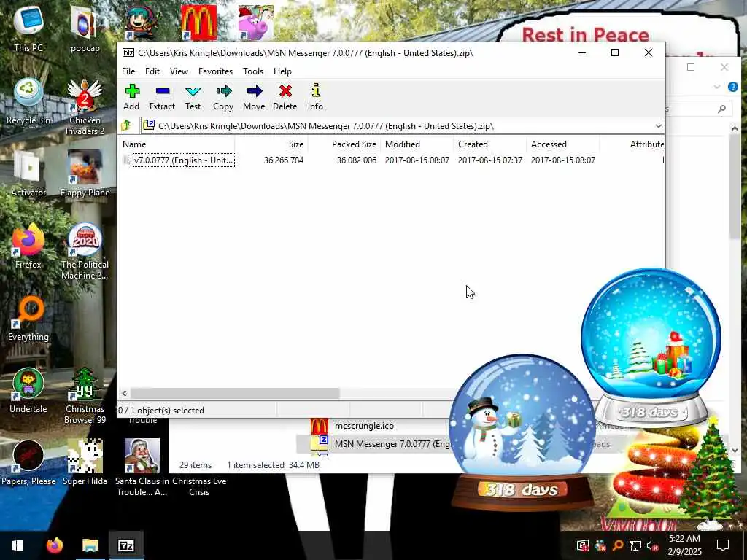Select Santa Claus in Trouble desktop shortcut
Image resolution: width=747 pixels, height=560 pixels.
pyautogui.click(x=142, y=467)
